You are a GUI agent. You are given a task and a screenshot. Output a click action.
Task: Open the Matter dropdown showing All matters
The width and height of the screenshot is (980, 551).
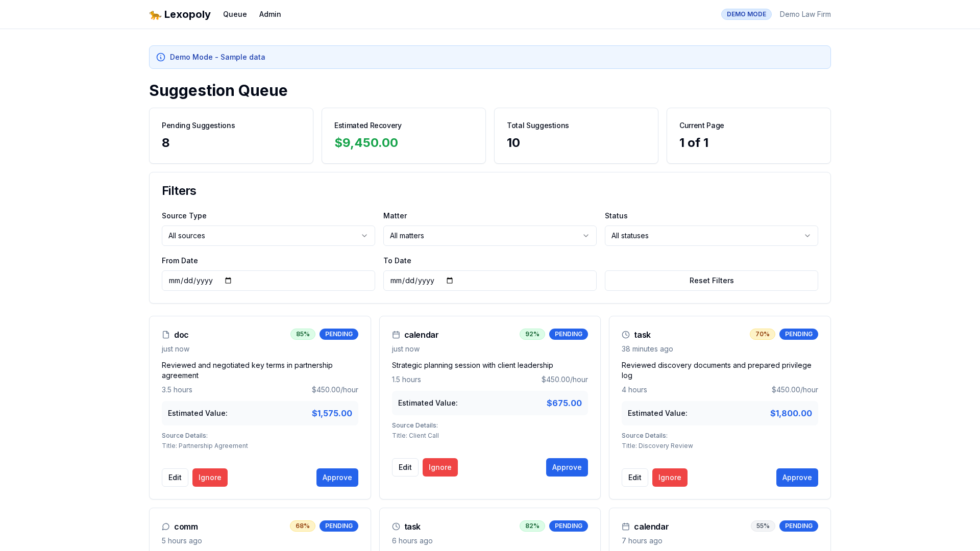[x=490, y=236]
